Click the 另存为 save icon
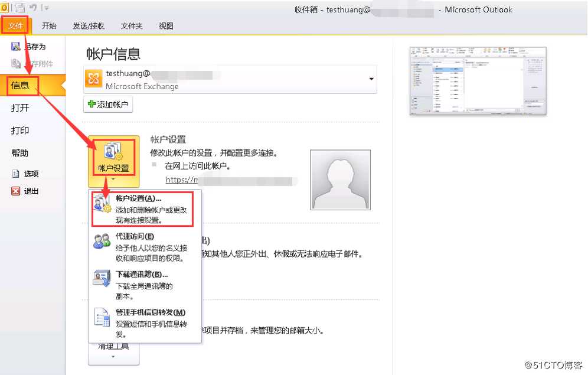The height and width of the screenshot is (375, 588). [x=15, y=47]
